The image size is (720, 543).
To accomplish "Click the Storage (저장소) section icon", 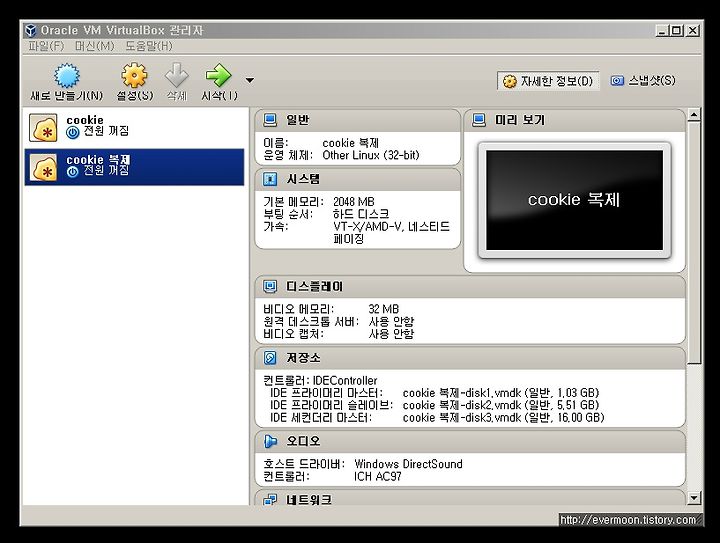I will click(x=270, y=358).
